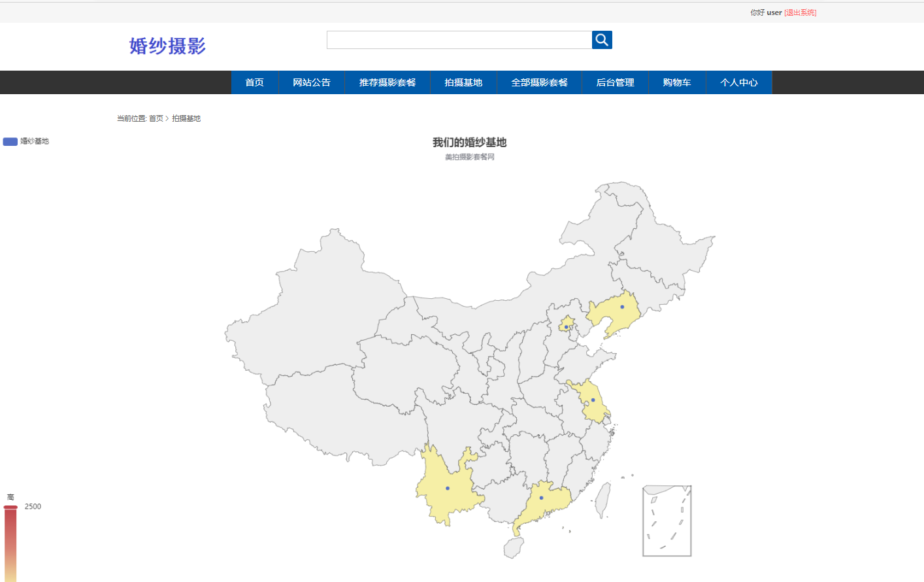Image resolution: width=924 pixels, height=582 pixels.
Task: Click inside the search input field
Action: tap(457, 40)
